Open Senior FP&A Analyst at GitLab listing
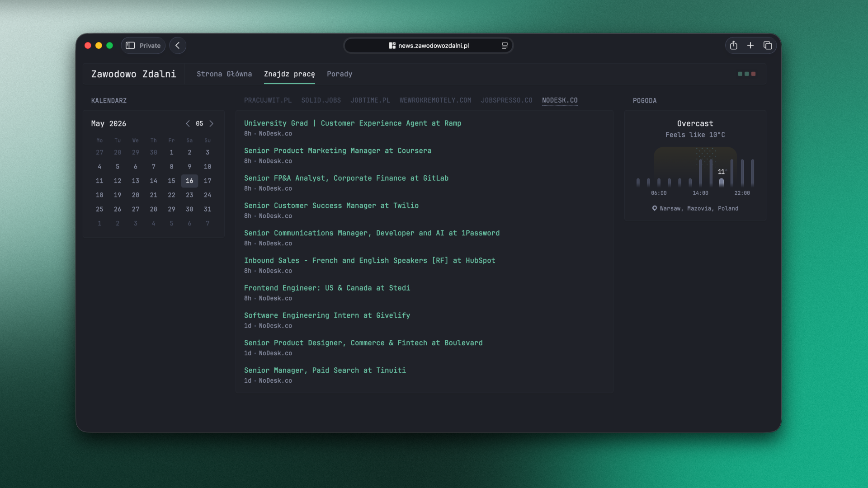Screen dimensions: 868x488 346,178
